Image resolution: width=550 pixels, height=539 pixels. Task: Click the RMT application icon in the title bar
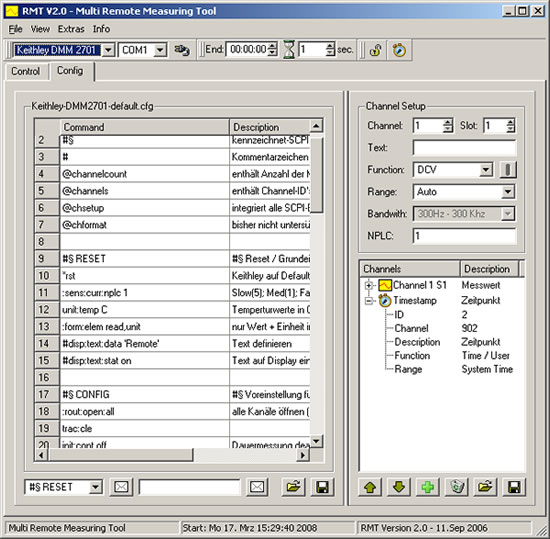pyautogui.click(x=12, y=11)
